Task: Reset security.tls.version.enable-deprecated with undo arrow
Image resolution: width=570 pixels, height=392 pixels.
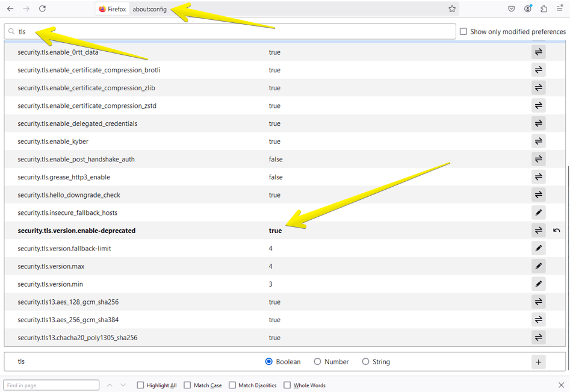Action: [557, 231]
